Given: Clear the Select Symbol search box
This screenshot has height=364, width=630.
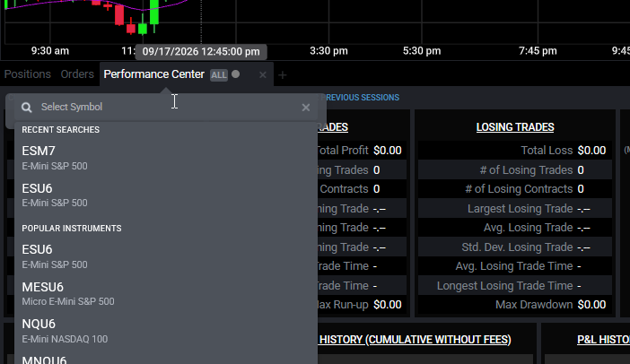Looking at the screenshot, I should tap(306, 108).
